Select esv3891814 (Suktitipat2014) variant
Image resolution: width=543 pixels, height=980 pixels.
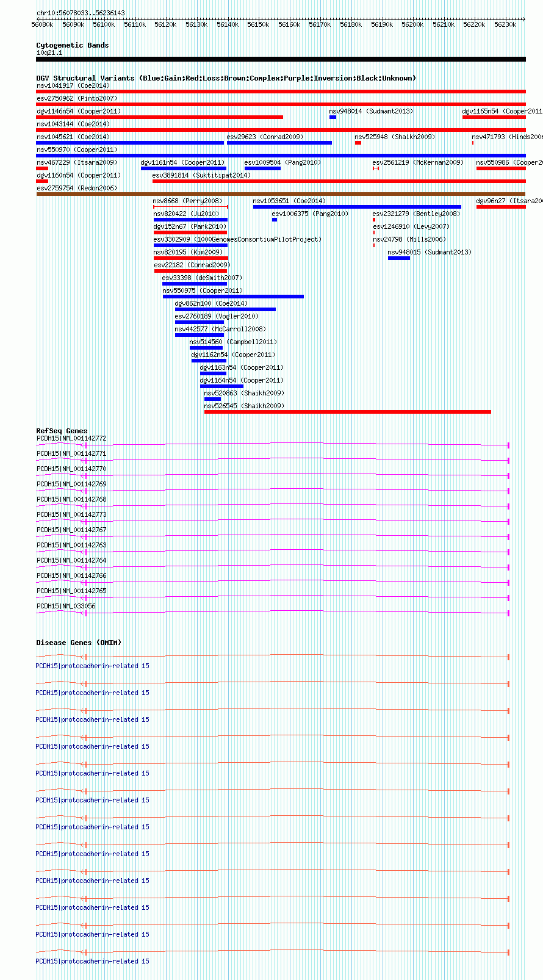[x=201, y=175]
